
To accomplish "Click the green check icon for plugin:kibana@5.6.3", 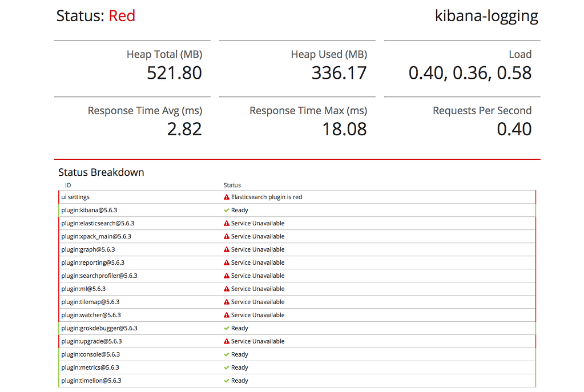I will click(x=226, y=210).
